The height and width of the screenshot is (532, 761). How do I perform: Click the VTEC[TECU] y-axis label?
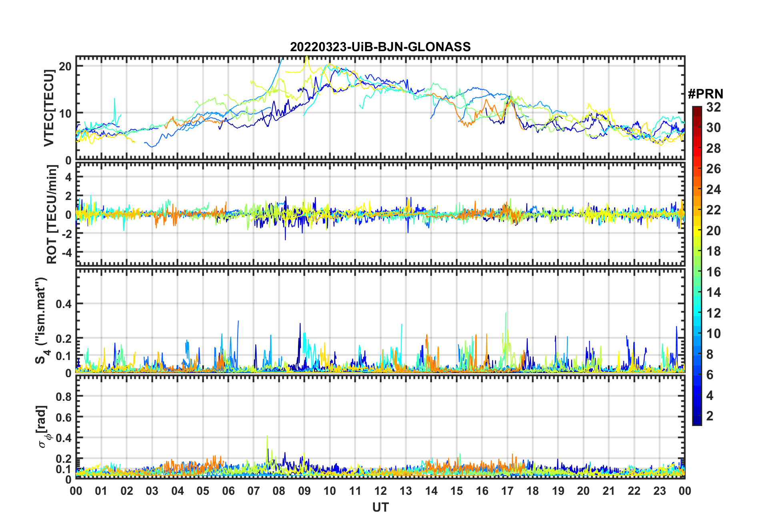coord(49,108)
